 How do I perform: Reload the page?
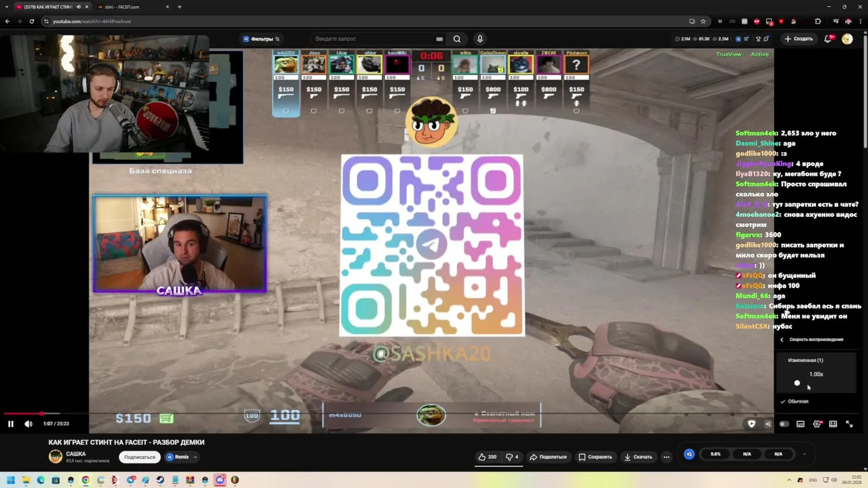pyautogui.click(x=31, y=21)
